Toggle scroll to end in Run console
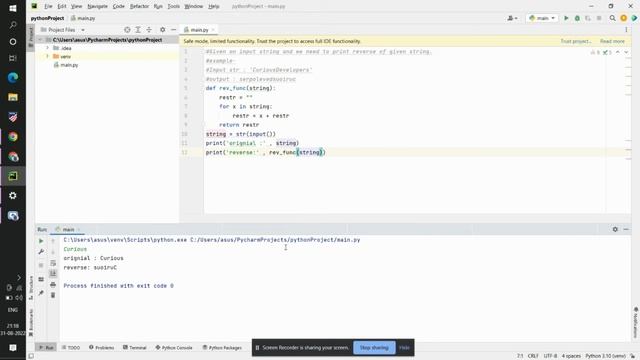Screen dimensions: 640x360 (x=53, y=273)
